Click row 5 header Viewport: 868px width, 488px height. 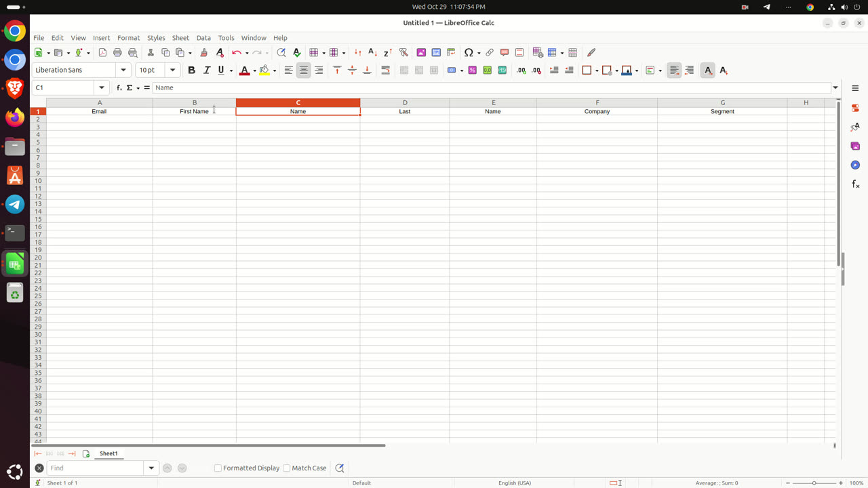point(38,142)
